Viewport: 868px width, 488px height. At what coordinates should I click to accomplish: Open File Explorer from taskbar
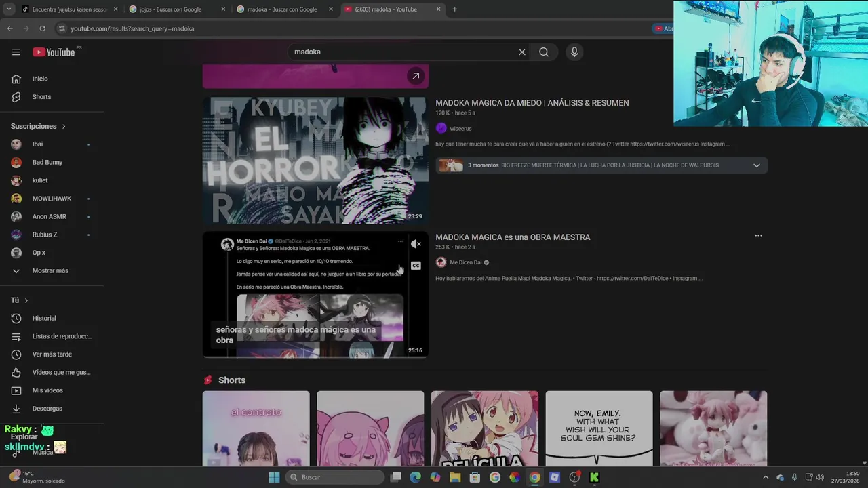coord(455,477)
